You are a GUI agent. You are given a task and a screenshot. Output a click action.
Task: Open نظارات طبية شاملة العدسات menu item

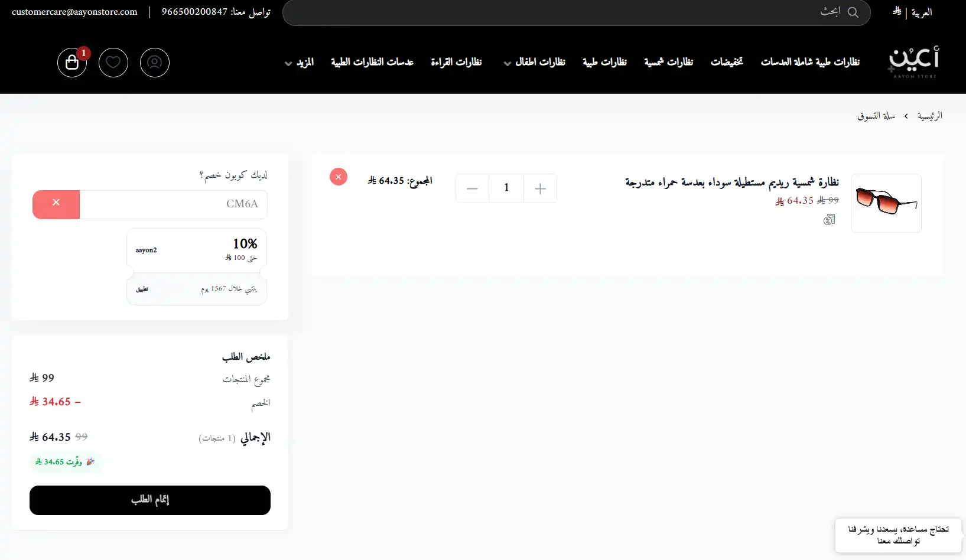(810, 62)
